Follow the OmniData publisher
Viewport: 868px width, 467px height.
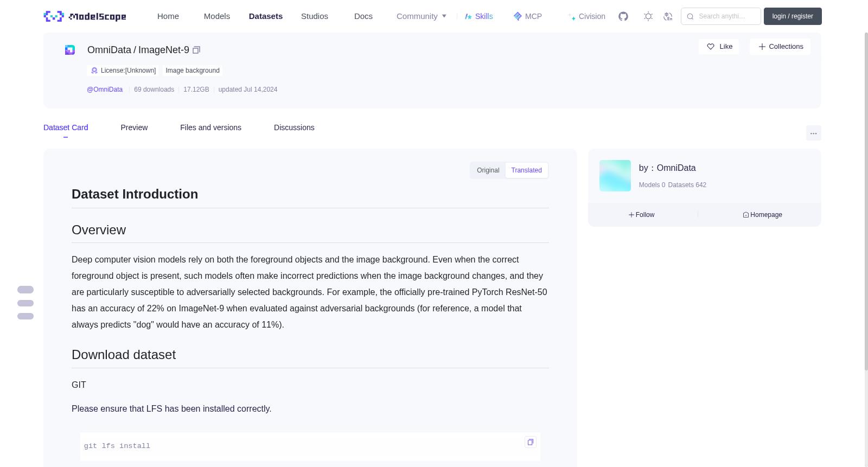tap(642, 215)
